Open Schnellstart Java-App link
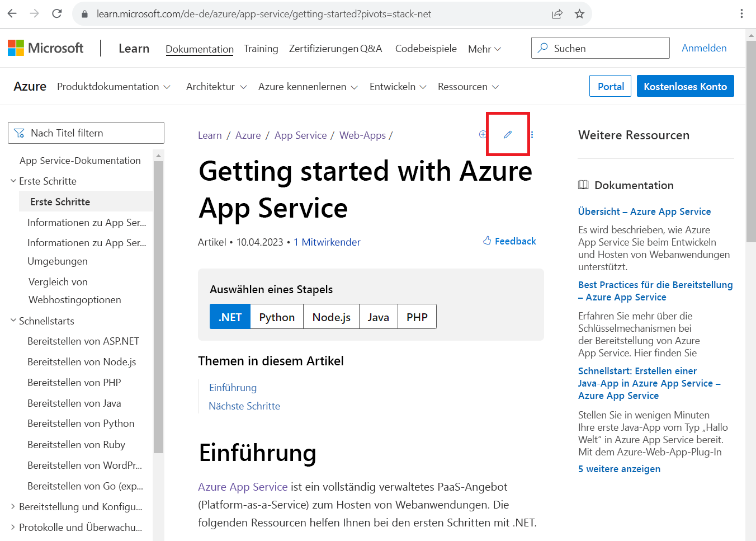 pyautogui.click(x=649, y=383)
